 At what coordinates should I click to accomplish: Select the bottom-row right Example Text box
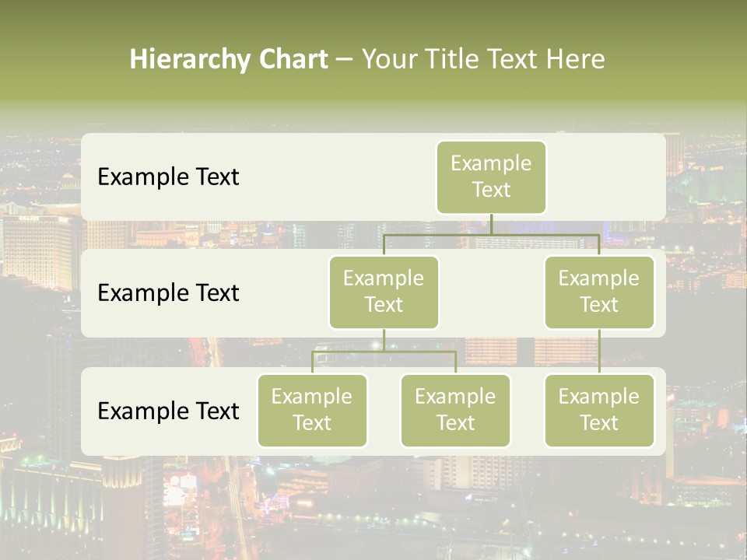599,410
